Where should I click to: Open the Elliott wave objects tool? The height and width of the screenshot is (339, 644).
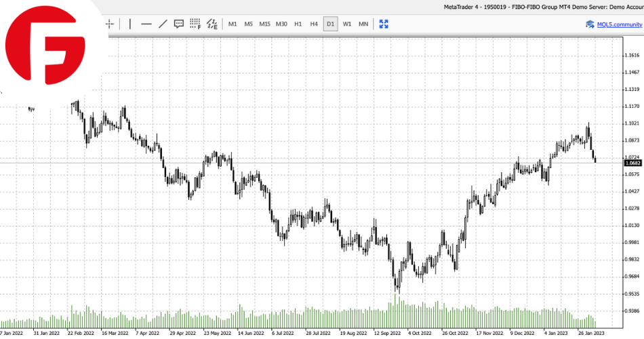coord(212,24)
